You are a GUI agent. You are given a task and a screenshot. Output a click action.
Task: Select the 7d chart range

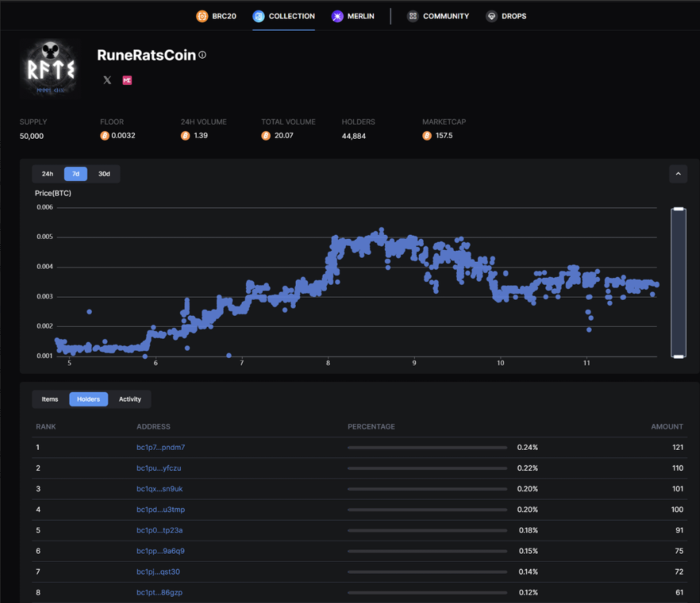tap(75, 174)
